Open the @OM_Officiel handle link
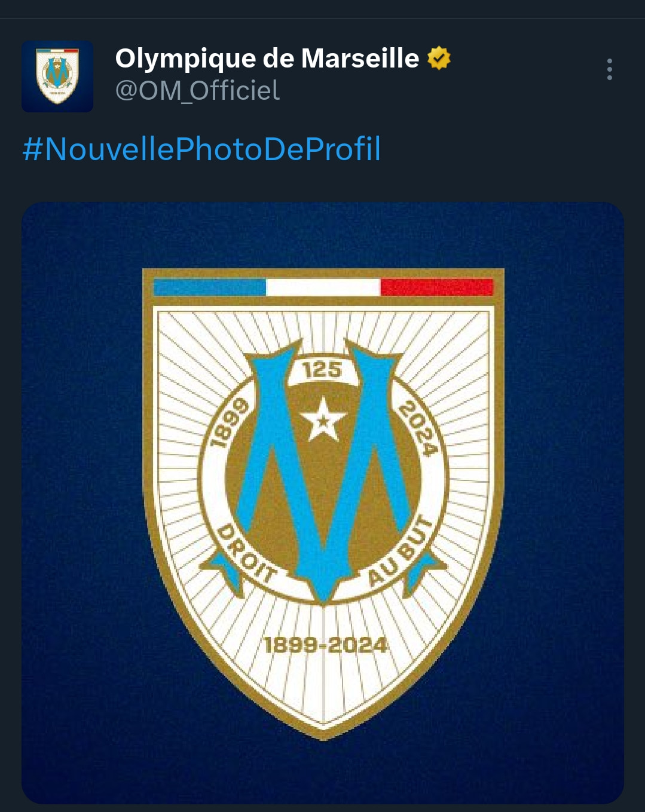This screenshot has height=812, width=645. [197, 91]
